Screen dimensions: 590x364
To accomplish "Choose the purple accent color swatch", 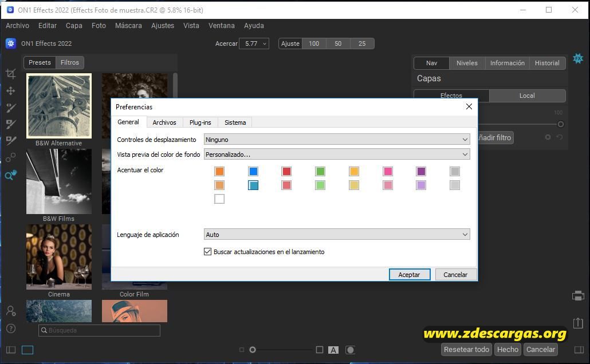I will (421, 172).
